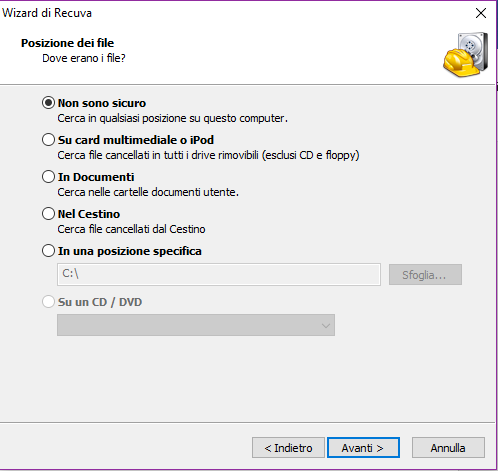Select the "Non sono sicuro" radio button
Image resolution: width=498 pixels, height=471 pixels.
tap(48, 103)
